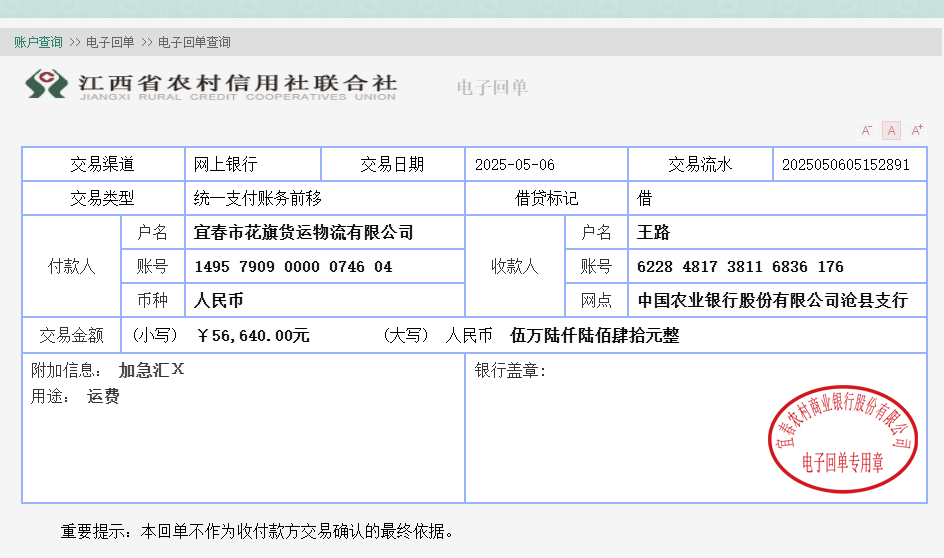Click the 网点 label cell
Screen dimensions: 944x558
tap(596, 300)
